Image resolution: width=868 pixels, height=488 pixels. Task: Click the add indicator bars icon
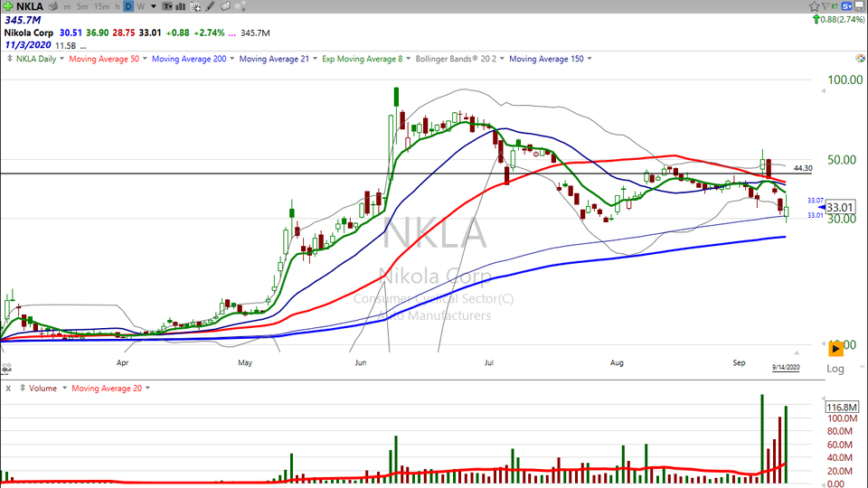(181, 6)
